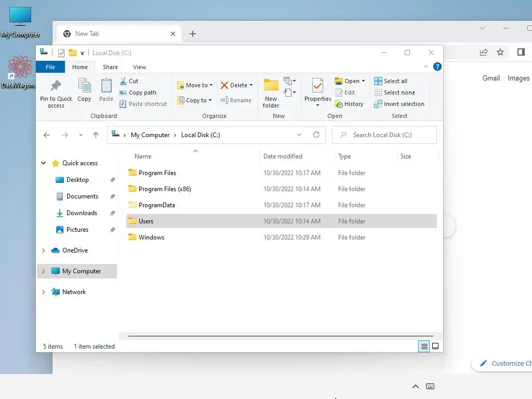Click Customize Chrome button
The width and height of the screenshot is (532, 399).
503,363
